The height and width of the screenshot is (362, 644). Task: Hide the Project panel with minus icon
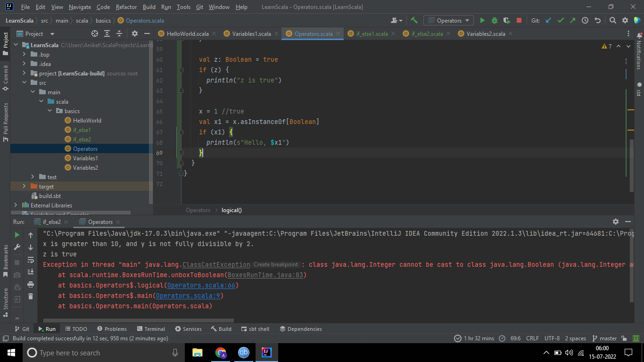[x=147, y=33]
